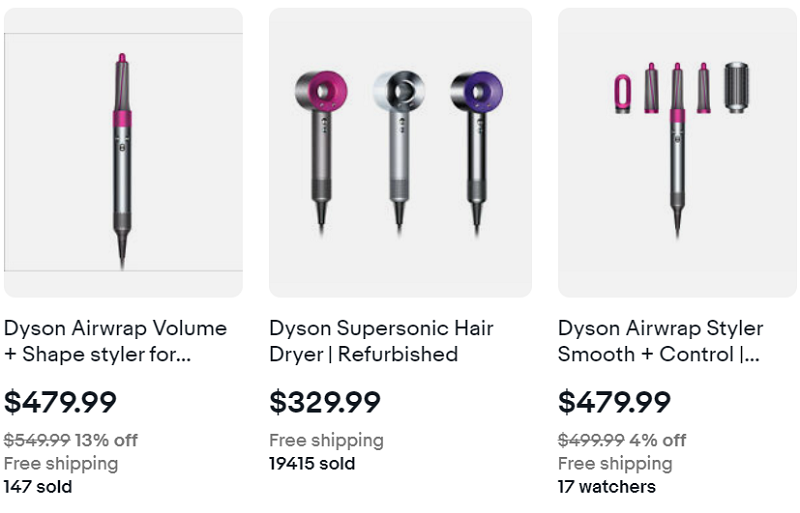This screenshot has width=800, height=513.
Task: Click the struck-through $499.99 original price
Action: point(591,440)
